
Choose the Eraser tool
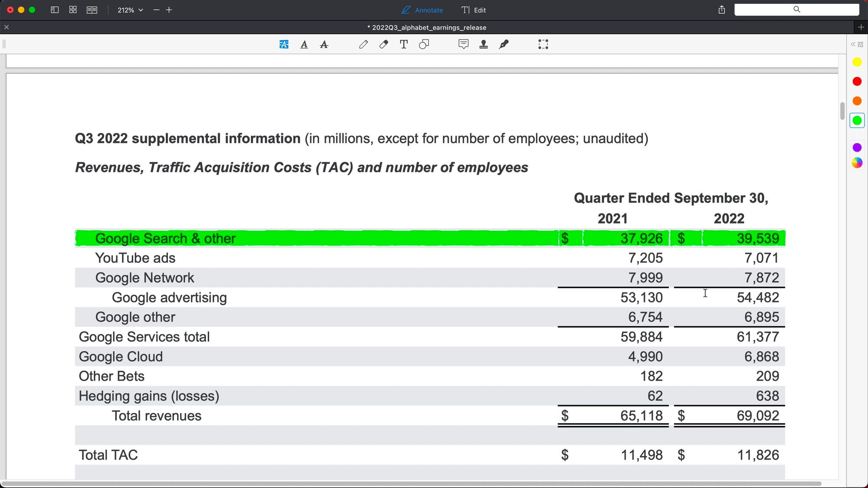click(x=384, y=44)
